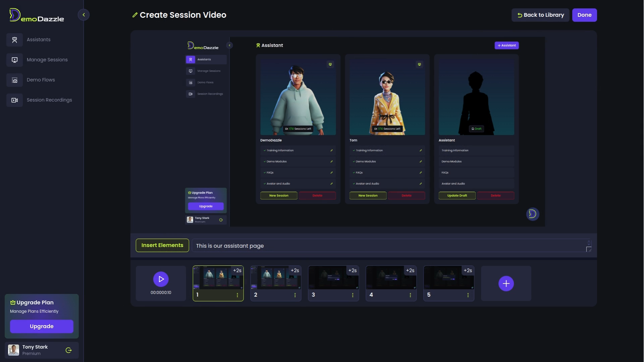Click the slide narration text field

click(x=389, y=246)
